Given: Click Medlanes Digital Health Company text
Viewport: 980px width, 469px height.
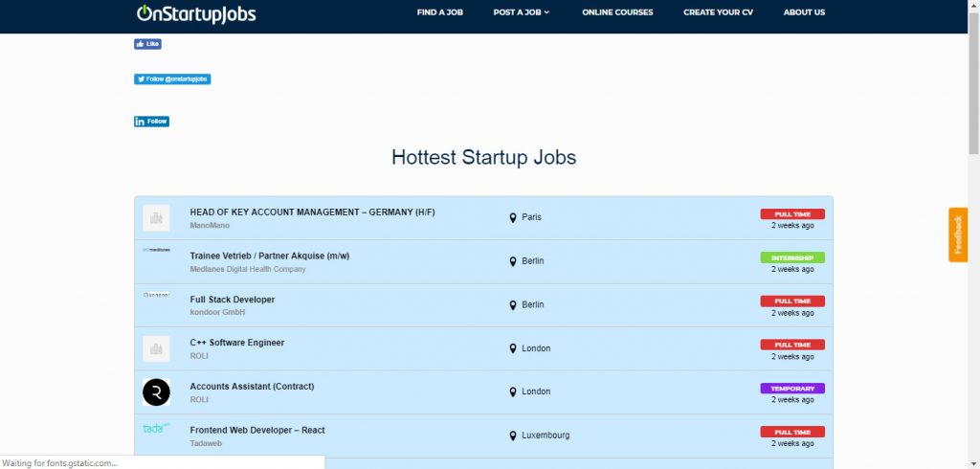Looking at the screenshot, I should point(248,269).
